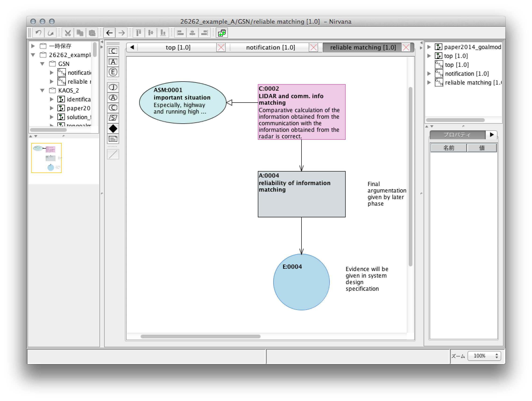Switch to the notification [1.0] tab
Viewport: 532px width, 401px height.
[x=270, y=47]
